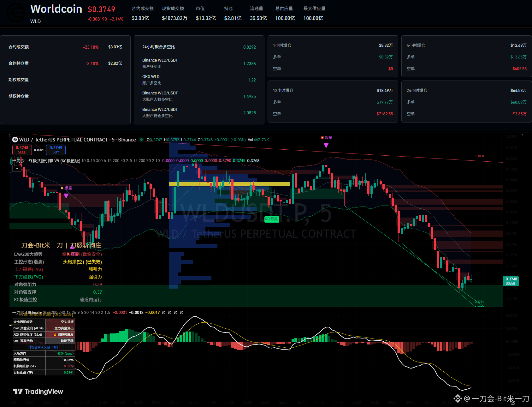Click the EMA200大趋势 row label
Image resolution: width=532 pixels, height=407 pixels.
click(28, 254)
